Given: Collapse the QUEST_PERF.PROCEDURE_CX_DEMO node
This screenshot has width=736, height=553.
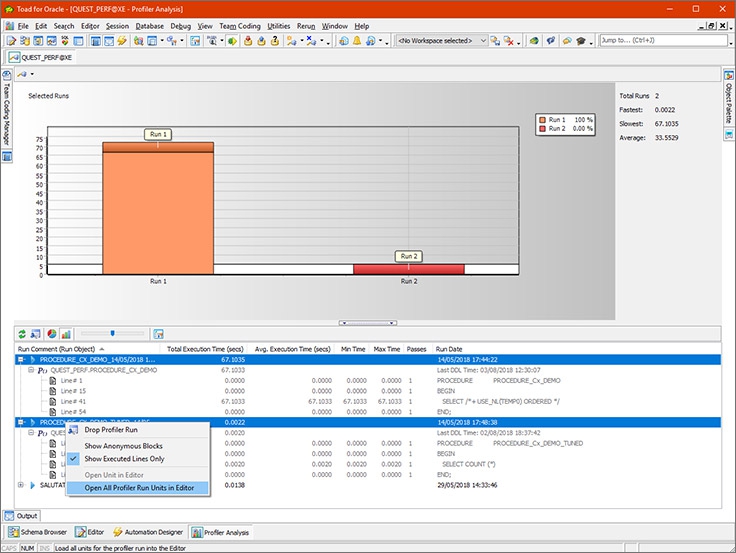Looking at the screenshot, I should point(31,370).
